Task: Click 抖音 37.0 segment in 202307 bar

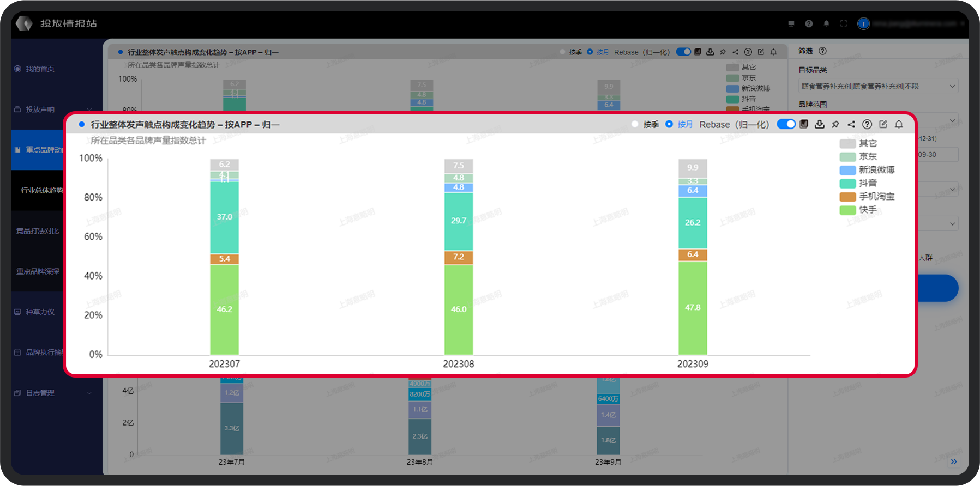Action: click(224, 217)
